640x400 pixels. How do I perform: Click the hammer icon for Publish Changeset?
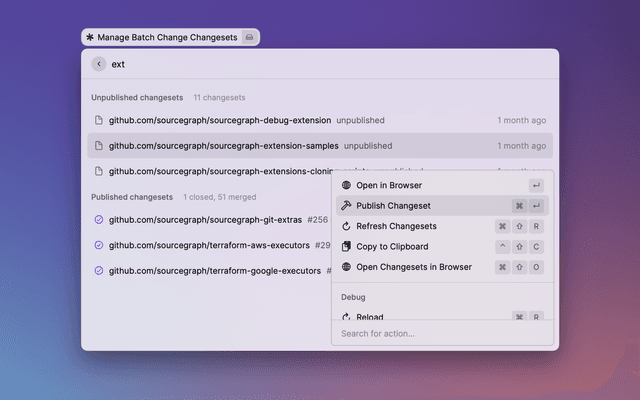pos(346,206)
